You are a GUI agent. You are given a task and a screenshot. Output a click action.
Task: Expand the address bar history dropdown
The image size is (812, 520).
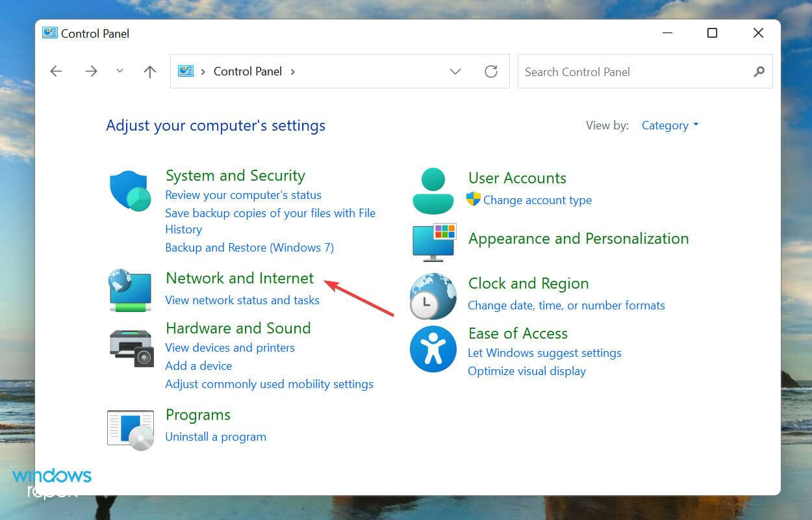click(455, 71)
